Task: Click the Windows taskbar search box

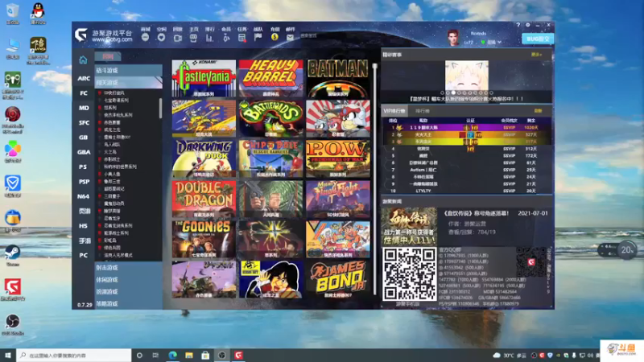Action: [74, 355]
